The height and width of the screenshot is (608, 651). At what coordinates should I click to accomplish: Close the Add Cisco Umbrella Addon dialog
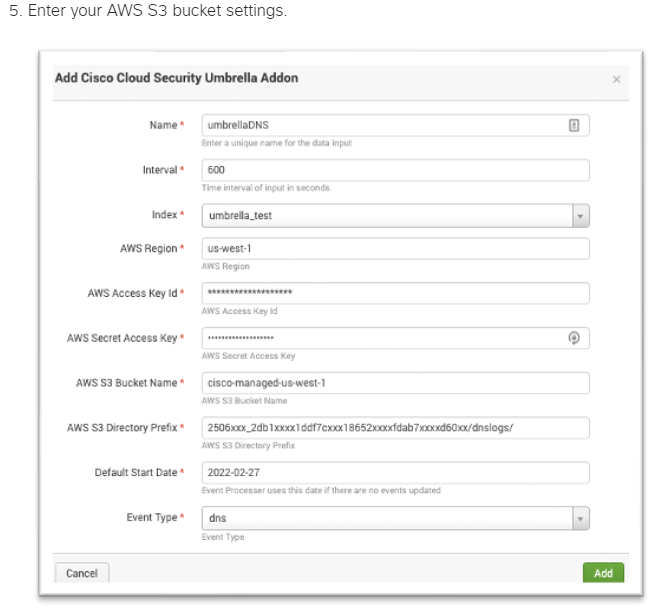[x=616, y=79]
